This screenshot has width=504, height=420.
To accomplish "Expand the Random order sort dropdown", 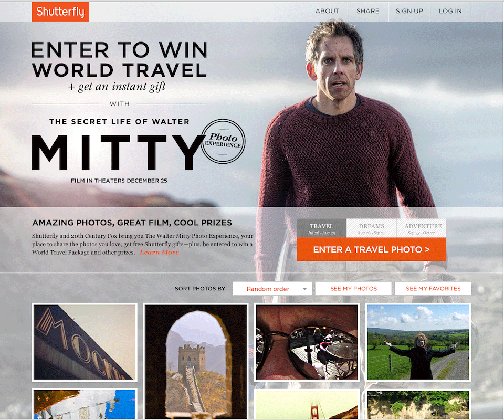I will pos(272,289).
